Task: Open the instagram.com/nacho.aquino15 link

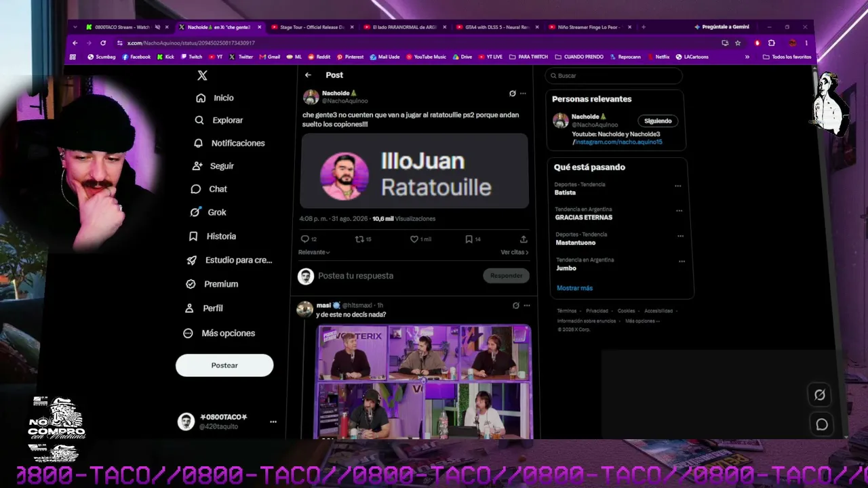Action: pyautogui.click(x=618, y=142)
